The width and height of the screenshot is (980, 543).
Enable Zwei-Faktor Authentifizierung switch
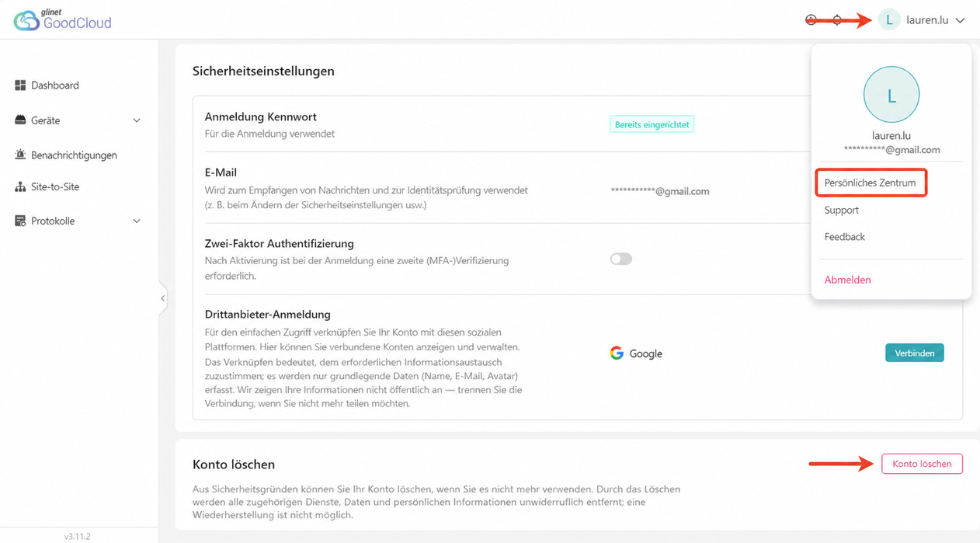click(x=621, y=259)
